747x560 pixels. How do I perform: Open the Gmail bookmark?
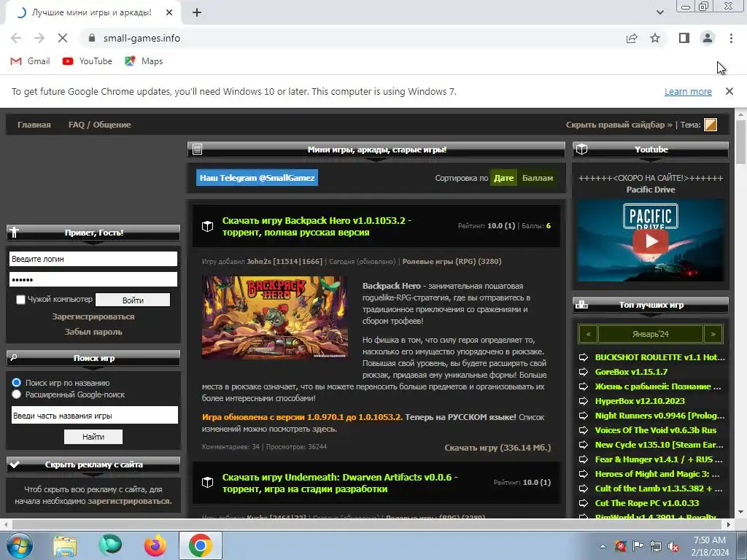pos(30,61)
